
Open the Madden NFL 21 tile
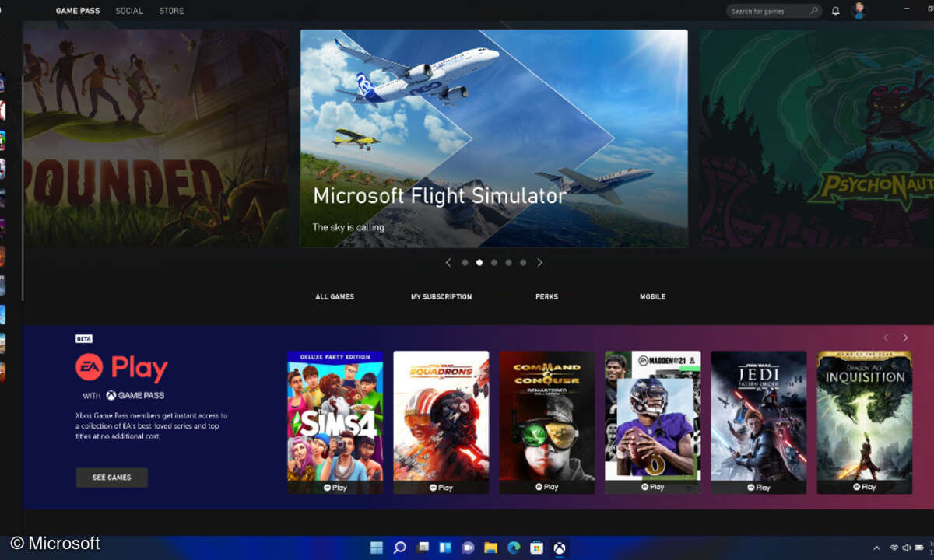click(x=653, y=422)
